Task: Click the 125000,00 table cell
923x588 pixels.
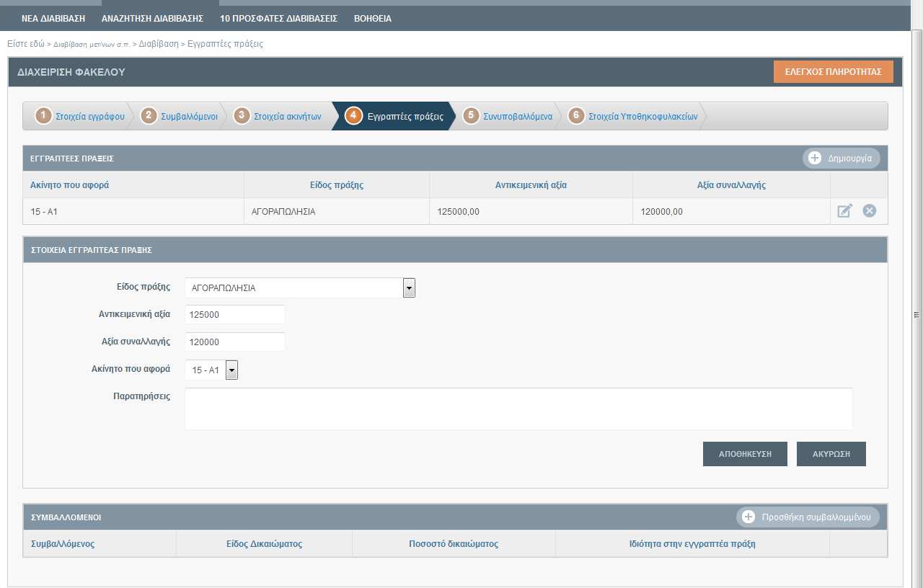Action: tap(531, 212)
